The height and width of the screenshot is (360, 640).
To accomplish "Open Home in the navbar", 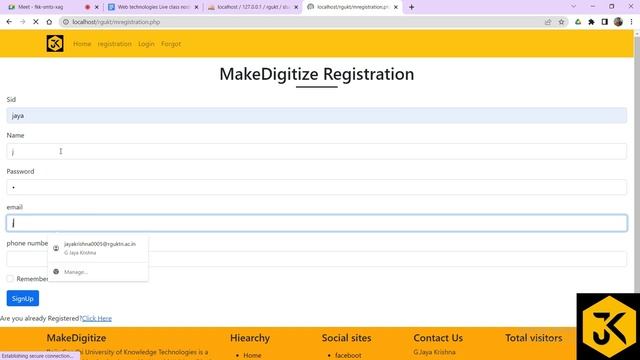I will [x=82, y=44].
